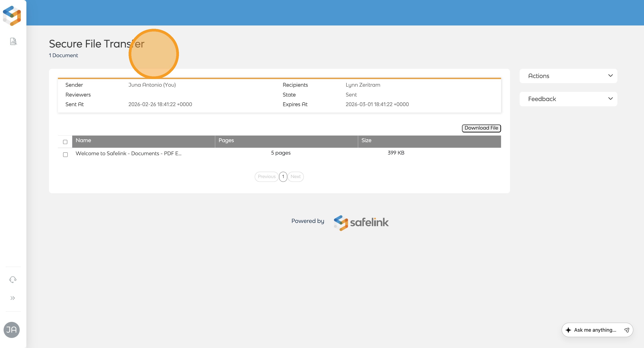Click the sparkle icon in assistant box
The width and height of the screenshot is (644, 348).
tap(568, 330)
